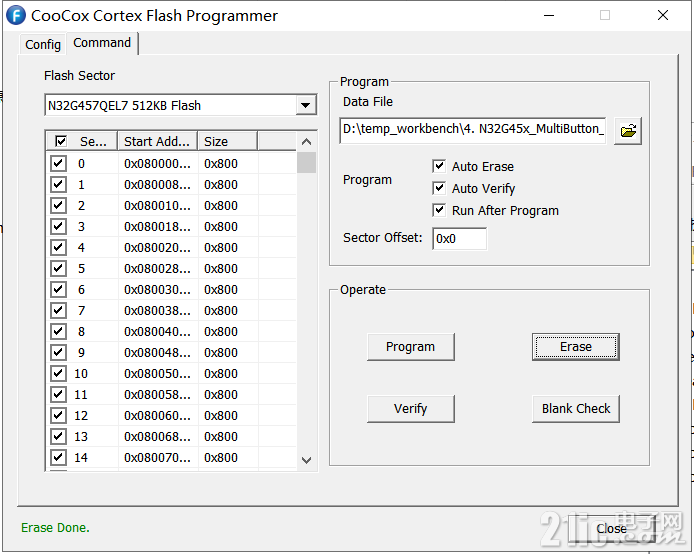The image size is (694, 554).
Task: Select the Command tab
Action: click(102, 43)
